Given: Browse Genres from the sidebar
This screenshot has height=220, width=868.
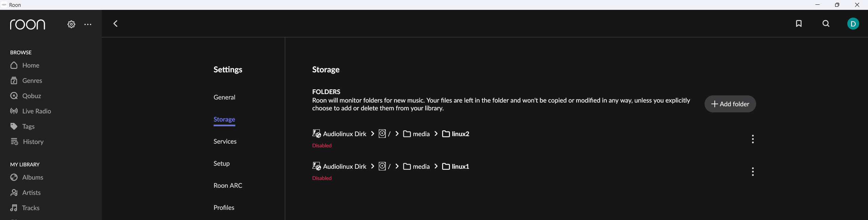Looking at the screenshot, I should coord(32,80).
